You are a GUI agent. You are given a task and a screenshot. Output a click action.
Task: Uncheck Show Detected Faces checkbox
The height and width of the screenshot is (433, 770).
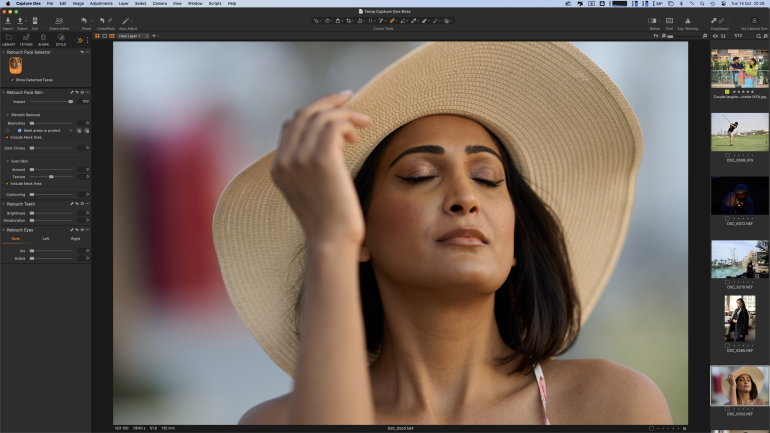tap(10, 79)
